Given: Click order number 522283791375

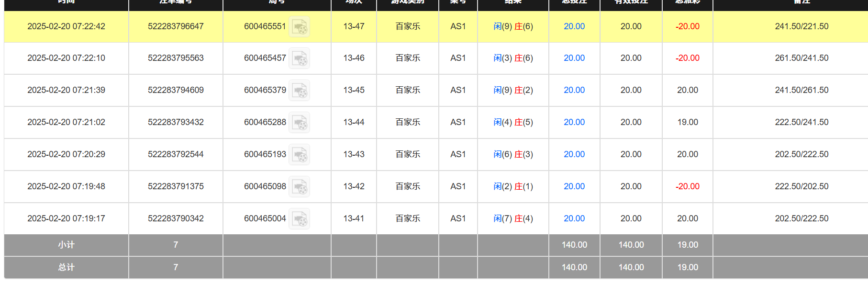Looking at the screenshot, I should click(176, 186).
